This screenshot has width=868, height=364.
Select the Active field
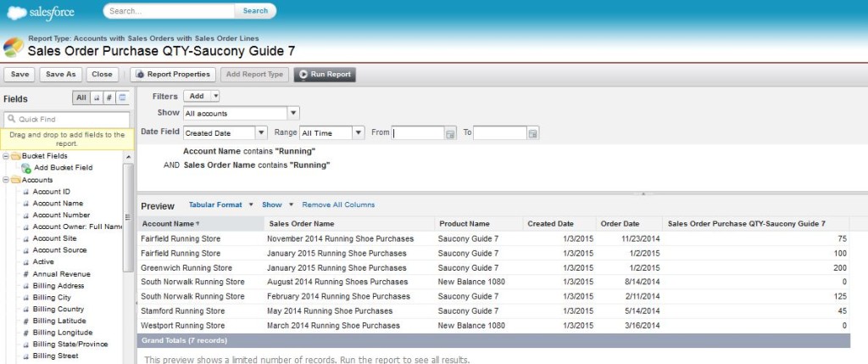pos(43,261)
